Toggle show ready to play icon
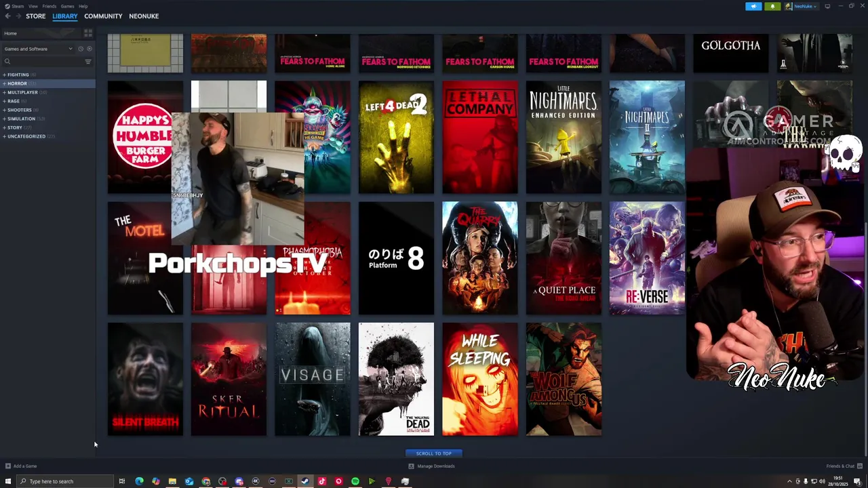This screenshot has height=488, width=868. 89,49
